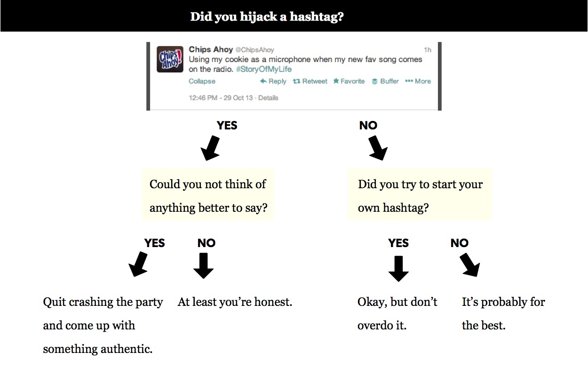
Task: Click the arrow above 'Okay, but don't overdo it'
Action: [x=398, y=268]
